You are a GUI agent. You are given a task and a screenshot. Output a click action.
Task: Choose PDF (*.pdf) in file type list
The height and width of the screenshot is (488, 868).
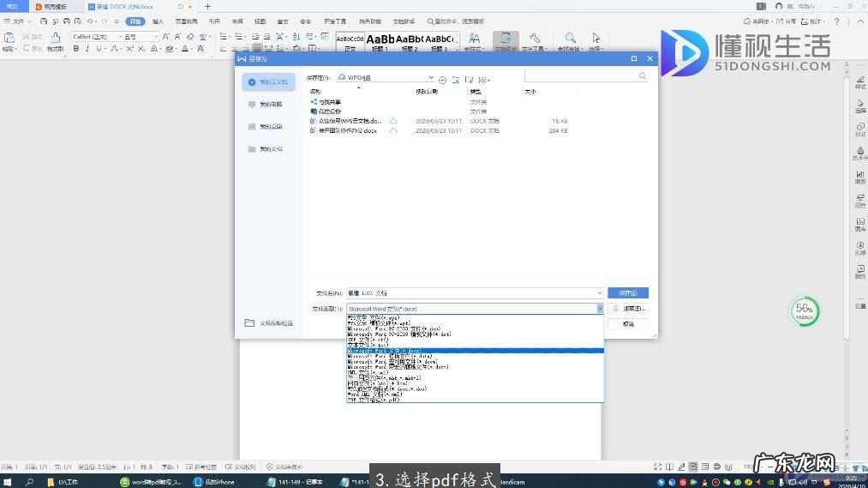pyautogui.click(x=475, y=400)
